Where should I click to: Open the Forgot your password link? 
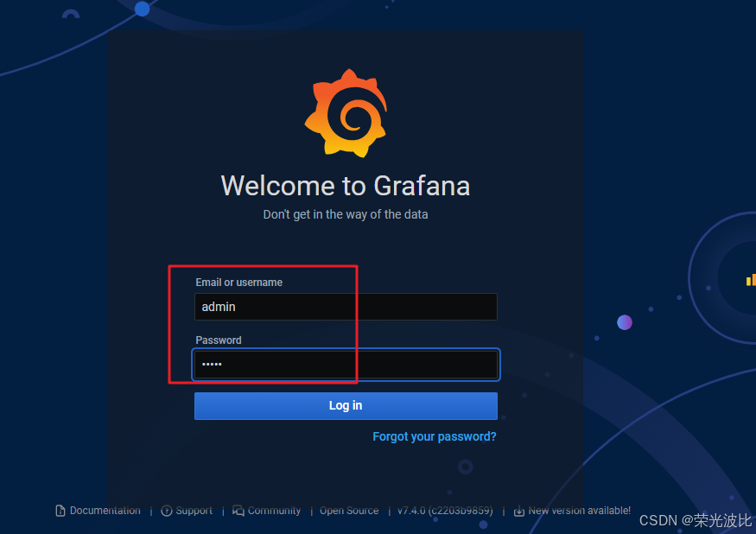pos(435,436)
